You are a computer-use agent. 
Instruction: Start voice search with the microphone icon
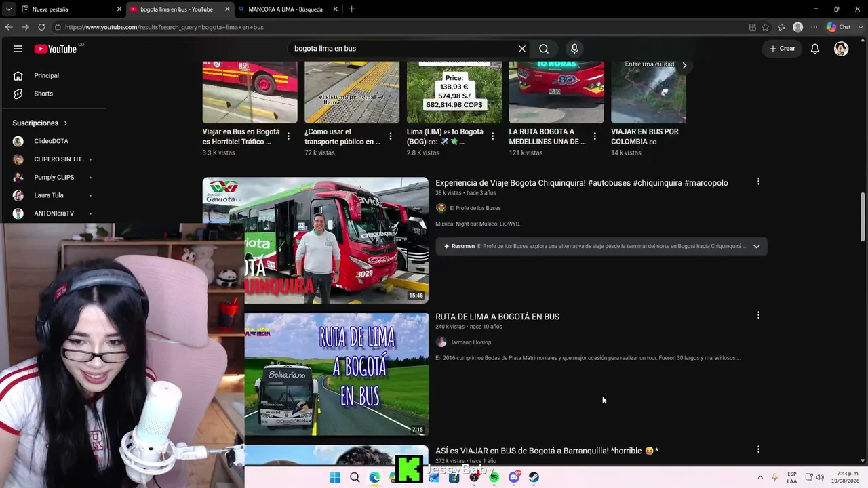(574, 49)
